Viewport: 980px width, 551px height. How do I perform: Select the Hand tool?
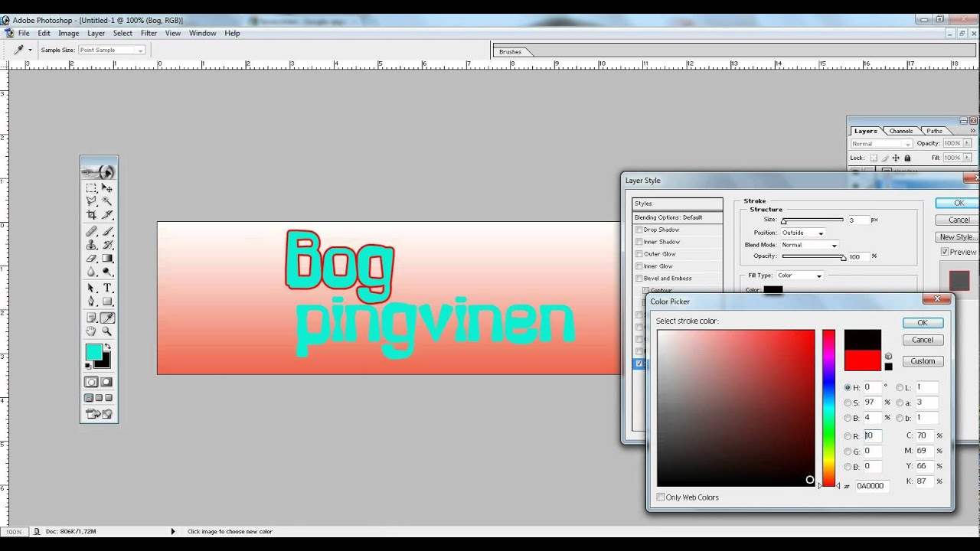tap(91, 331)
